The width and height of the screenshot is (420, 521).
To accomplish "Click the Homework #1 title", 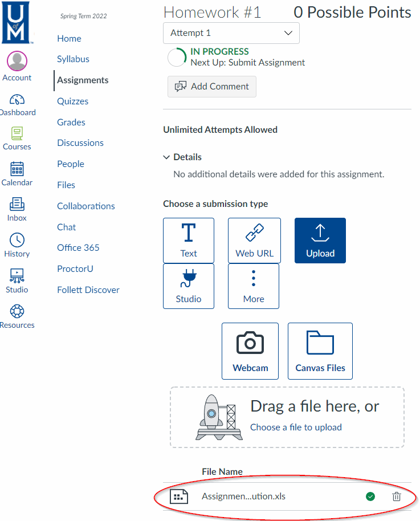I will 213,13.
